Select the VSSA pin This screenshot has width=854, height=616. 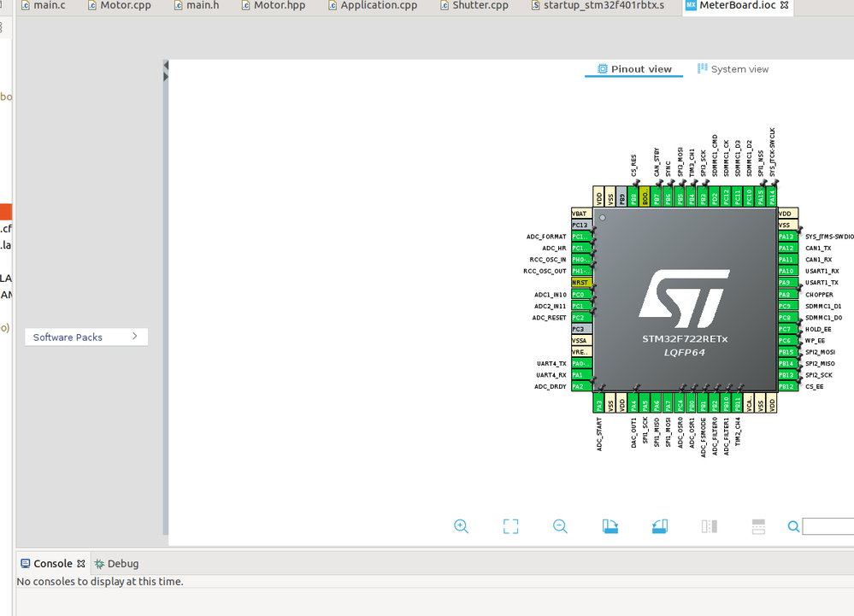581,341
